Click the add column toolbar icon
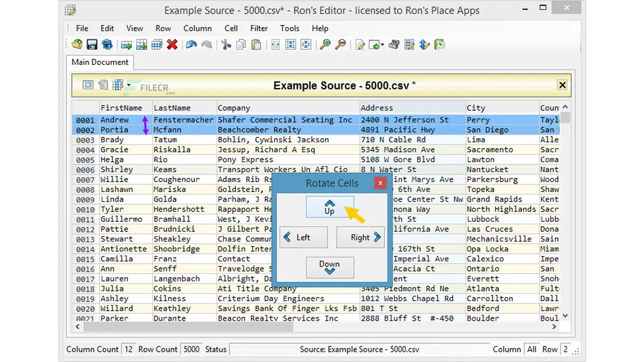This screenshot has width=644, height=362. tap(142, 45)
